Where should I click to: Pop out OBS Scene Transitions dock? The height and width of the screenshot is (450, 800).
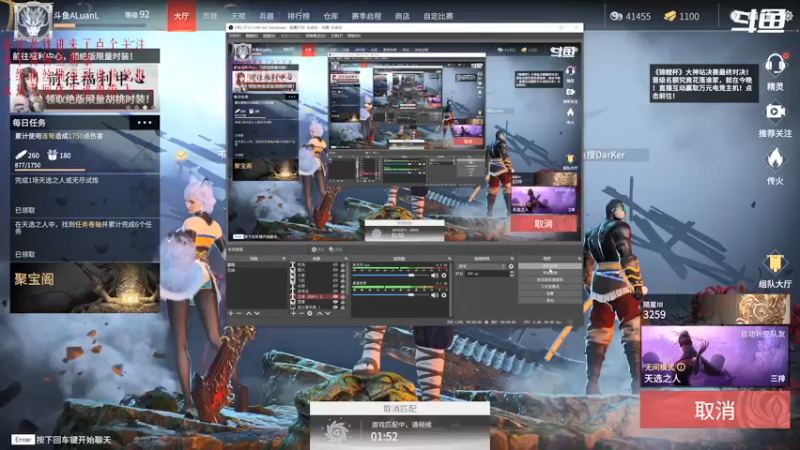[x=511, y=259]
